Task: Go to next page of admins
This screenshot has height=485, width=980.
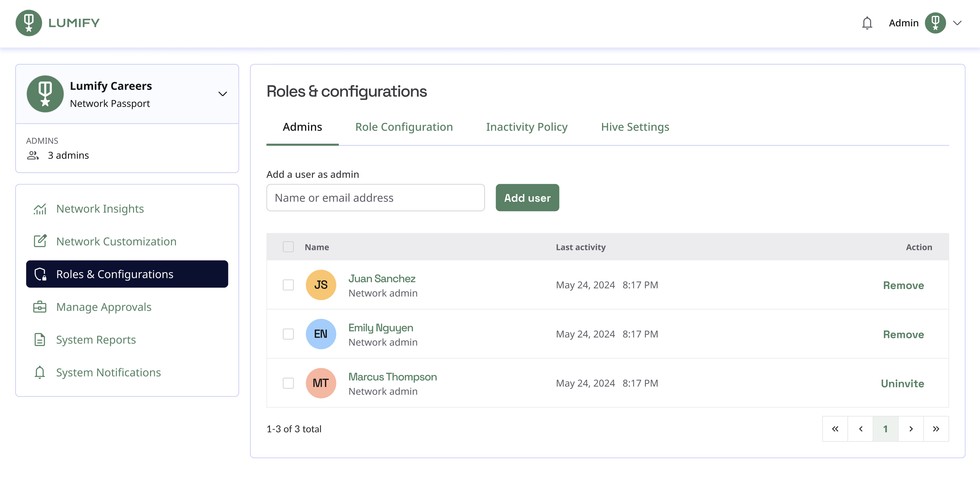Action: (x=911, y=429)
